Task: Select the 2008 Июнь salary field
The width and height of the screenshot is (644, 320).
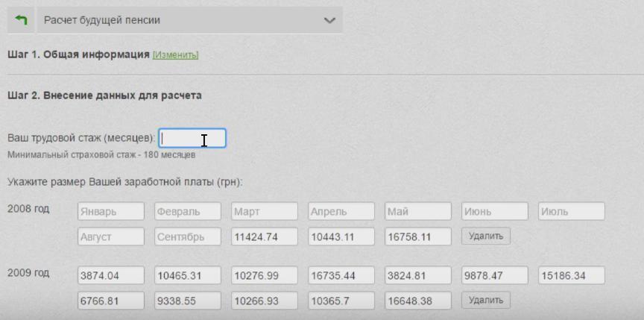Action: point(495,211)
